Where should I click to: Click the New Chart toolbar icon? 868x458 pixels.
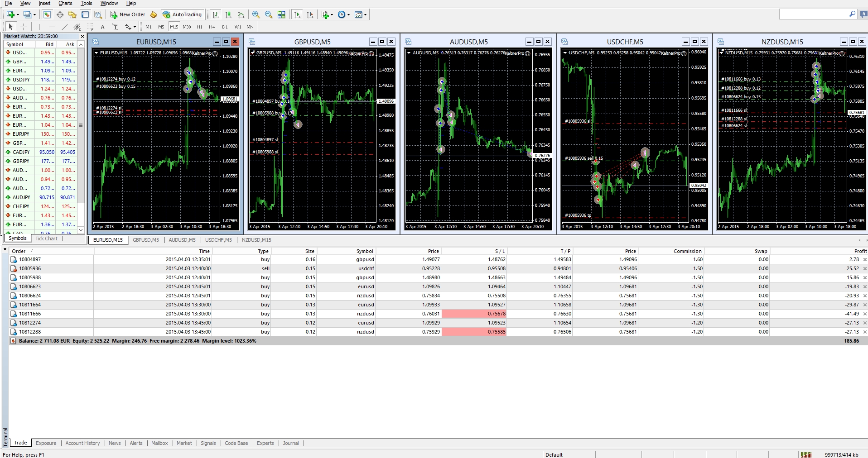coord(11,14)
